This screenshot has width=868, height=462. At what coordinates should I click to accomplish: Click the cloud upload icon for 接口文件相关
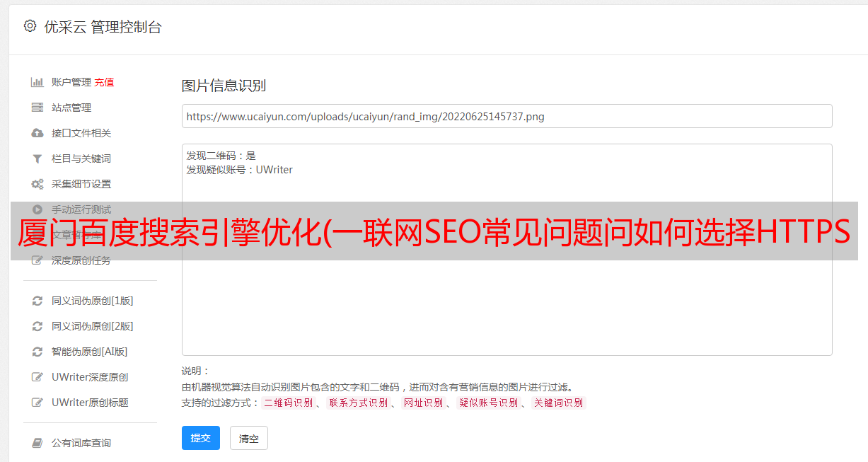(x=37, y=133)
